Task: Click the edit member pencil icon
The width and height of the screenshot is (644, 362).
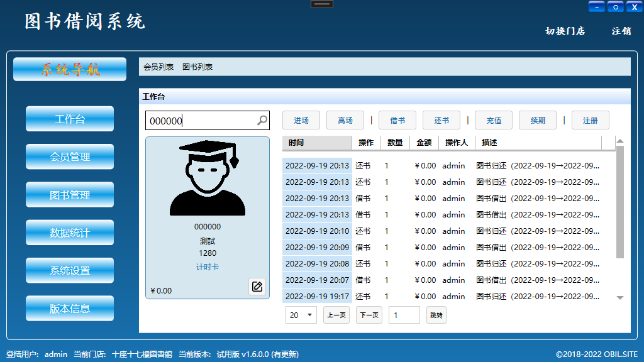Action: click(257, 287)
